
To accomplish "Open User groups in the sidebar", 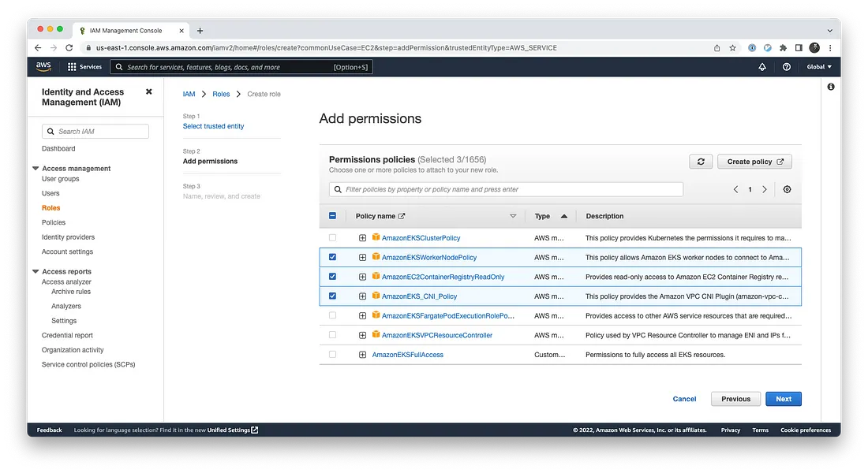I will [60, 179].
